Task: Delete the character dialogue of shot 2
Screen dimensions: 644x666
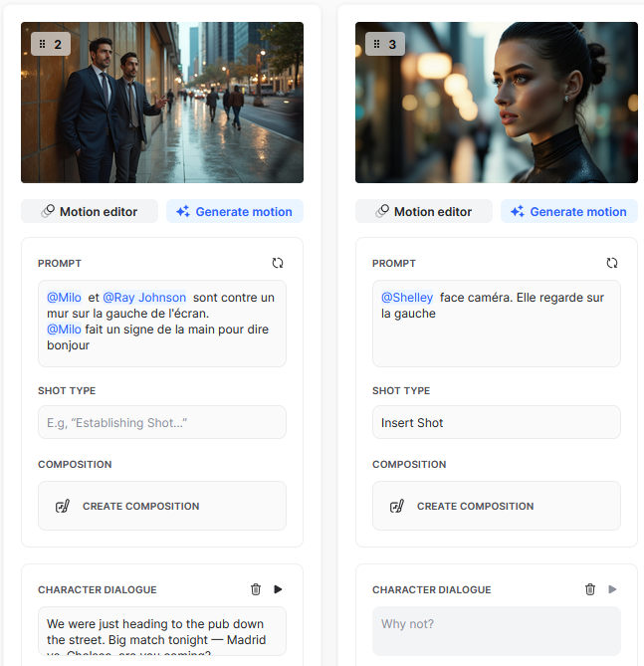Action: (x=256, y=589)
